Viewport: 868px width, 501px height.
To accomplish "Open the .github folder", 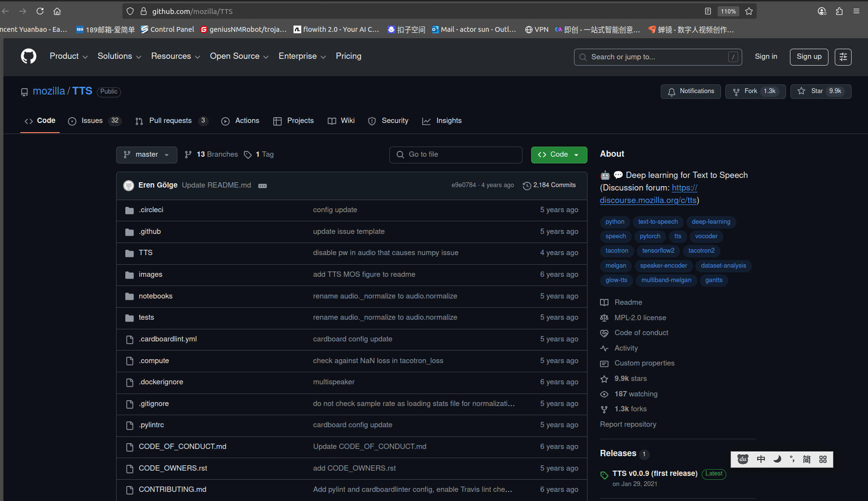I will pos(150,231).
